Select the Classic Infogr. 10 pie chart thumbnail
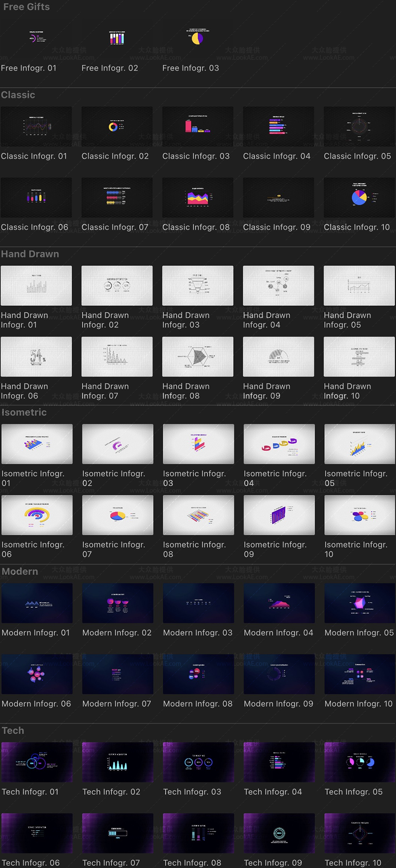 [x=359, y=198]
